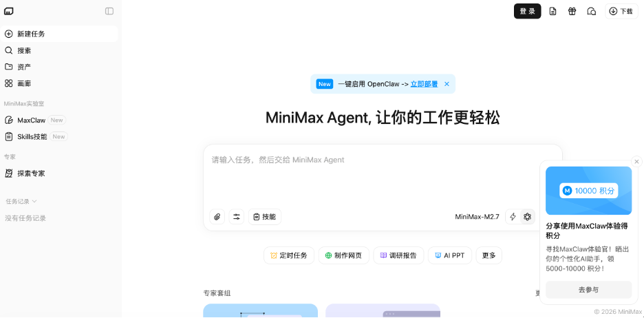Select the 制作网页 make webpage chip
This screenshot has width=644, height=318.
[344, 255]
